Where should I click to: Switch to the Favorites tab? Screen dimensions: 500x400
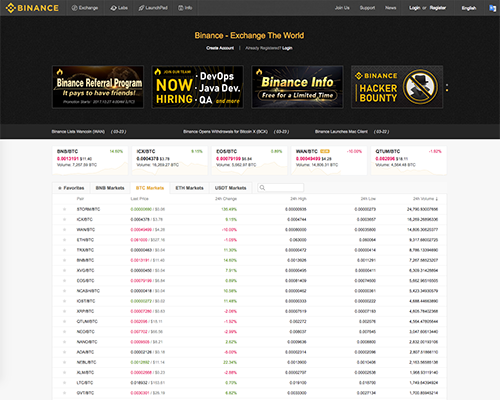coord(71,188)
